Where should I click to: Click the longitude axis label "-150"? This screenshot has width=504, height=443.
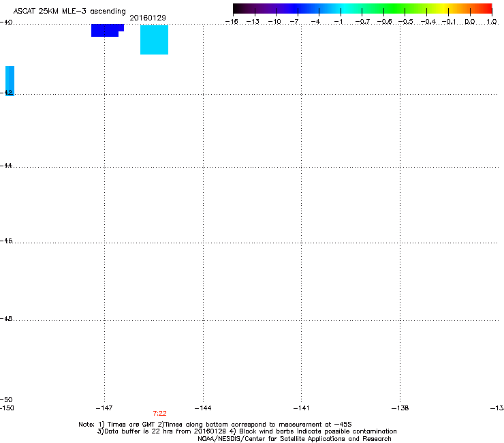point(7,408)
